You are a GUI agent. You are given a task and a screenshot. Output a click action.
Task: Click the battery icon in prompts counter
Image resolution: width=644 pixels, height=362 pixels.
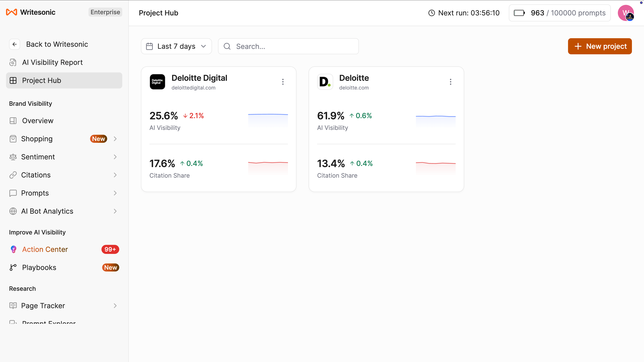pyautogui.click(x=519, y=13)
